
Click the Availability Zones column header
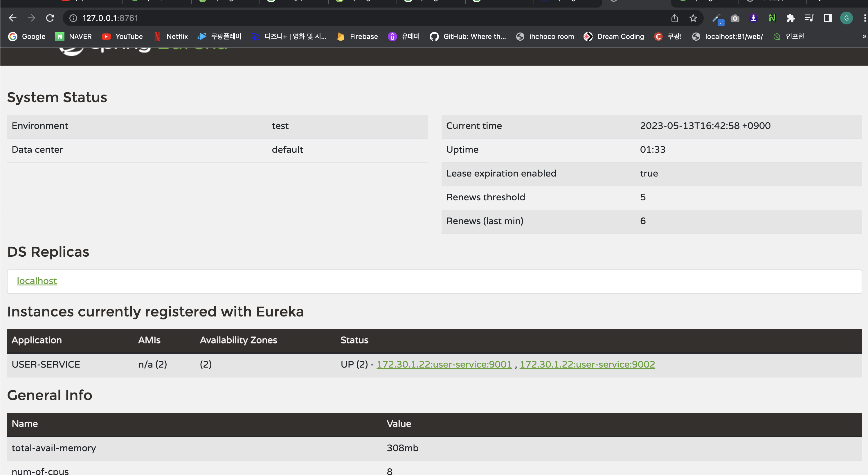point(239,340)
